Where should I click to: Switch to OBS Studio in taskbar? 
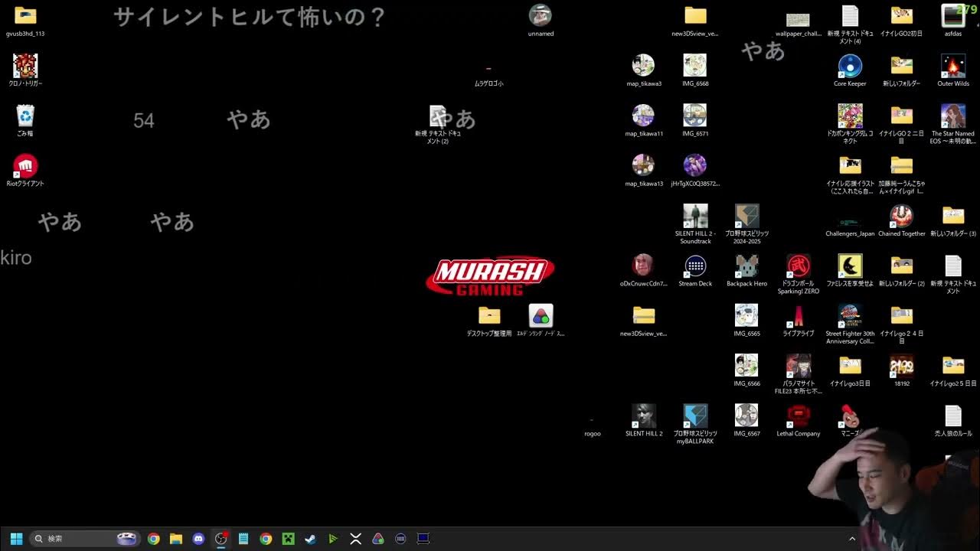[221, 539]
